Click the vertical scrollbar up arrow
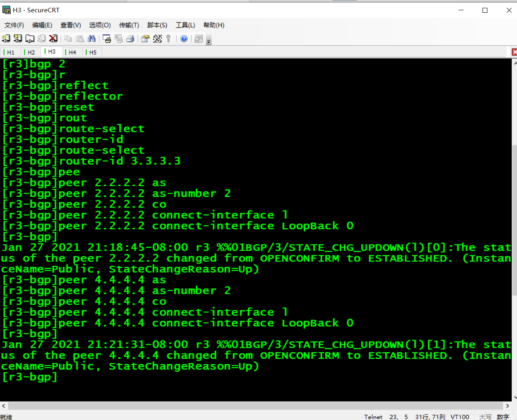The image size is (517, 420). [x=515, y=63]
